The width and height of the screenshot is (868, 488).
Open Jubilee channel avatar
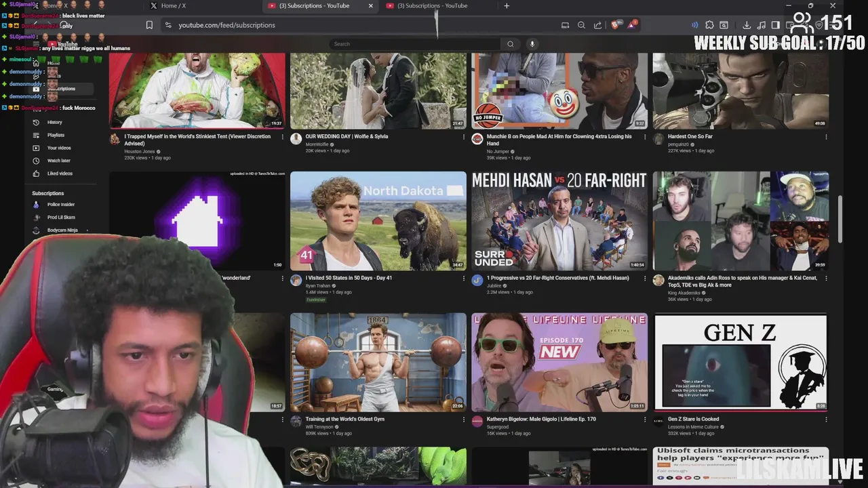477,280
